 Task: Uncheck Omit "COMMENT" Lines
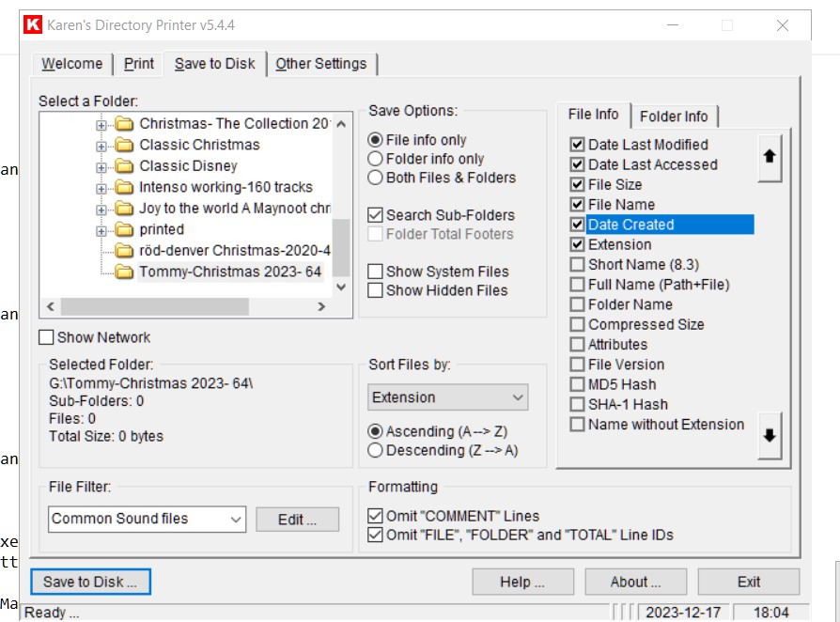tap(454, 517)
